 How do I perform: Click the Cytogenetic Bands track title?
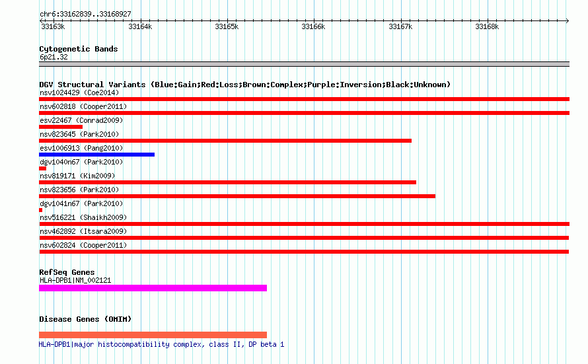coord(79,49)
